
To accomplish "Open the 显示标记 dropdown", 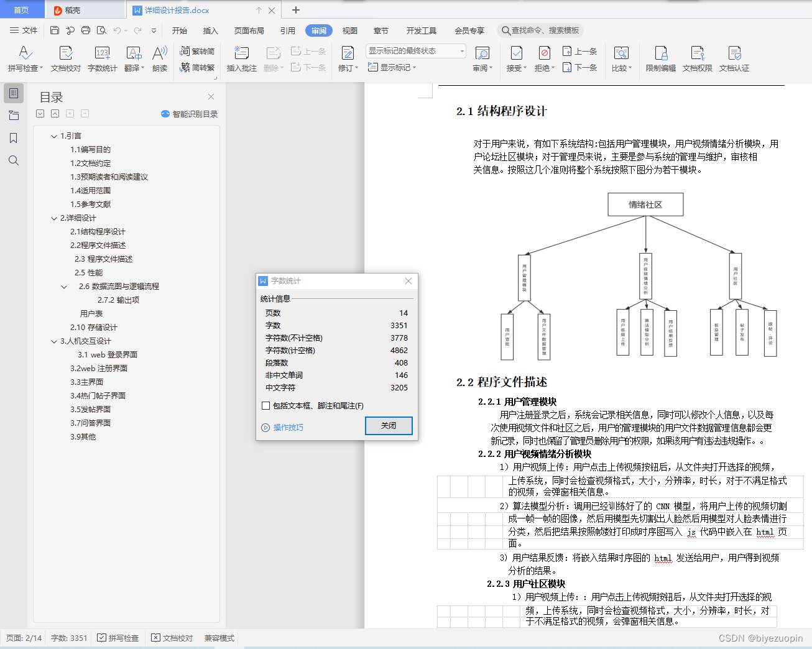I will coord(392,67).
